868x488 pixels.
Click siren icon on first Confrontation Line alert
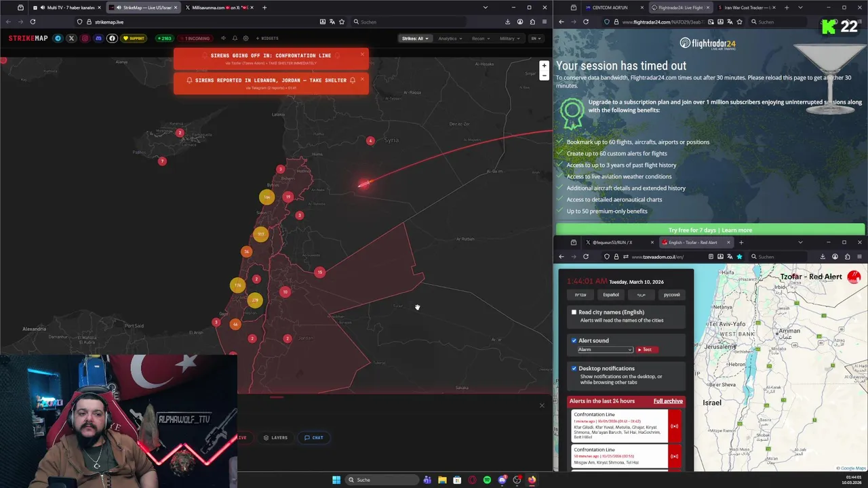[674, 426]
